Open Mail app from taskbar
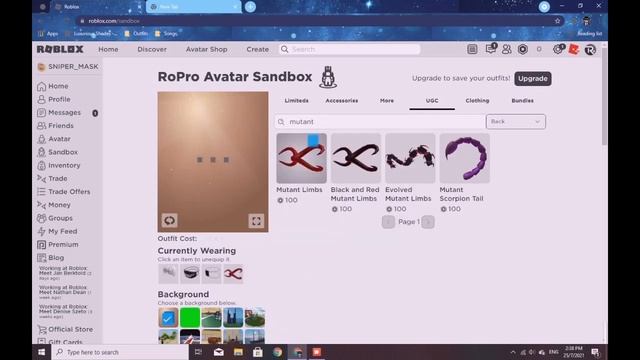The height and width of the screenshot is (360, 640). tap(219, 352)
